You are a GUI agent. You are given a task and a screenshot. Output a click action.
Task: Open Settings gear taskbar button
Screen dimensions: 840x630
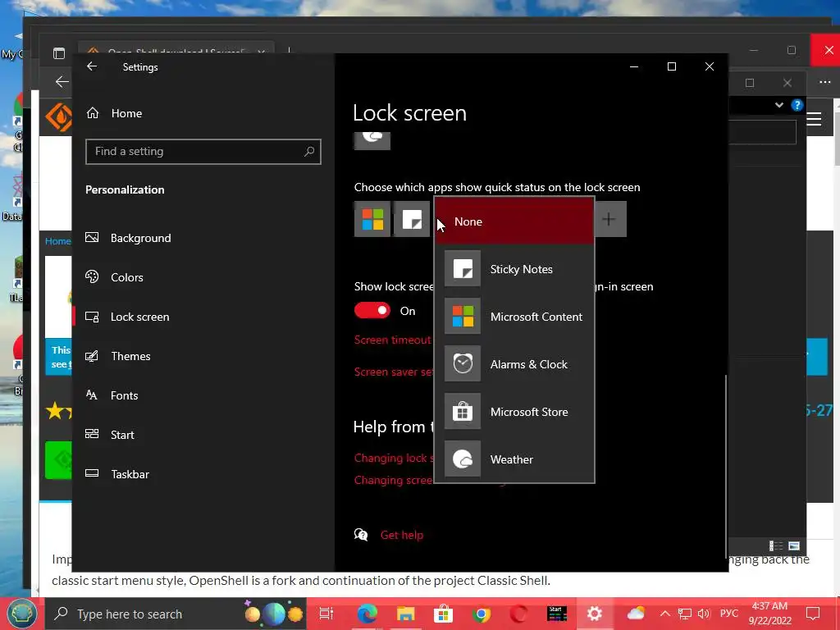(595, 614)
